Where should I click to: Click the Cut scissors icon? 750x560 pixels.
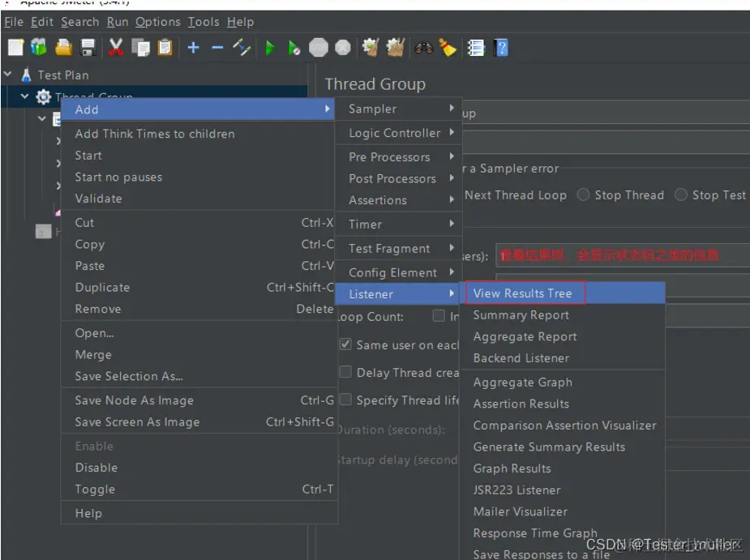116,47
